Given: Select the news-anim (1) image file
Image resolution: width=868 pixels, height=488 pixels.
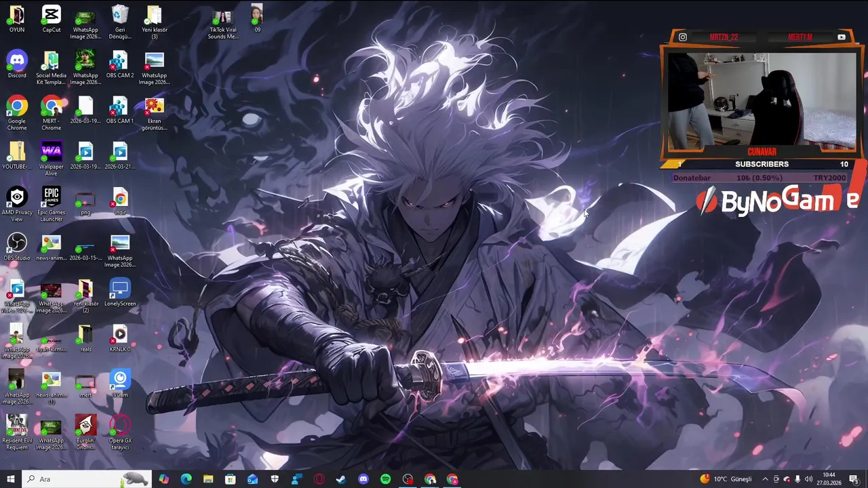Looking at the screenshot, I should coord(52,386).
